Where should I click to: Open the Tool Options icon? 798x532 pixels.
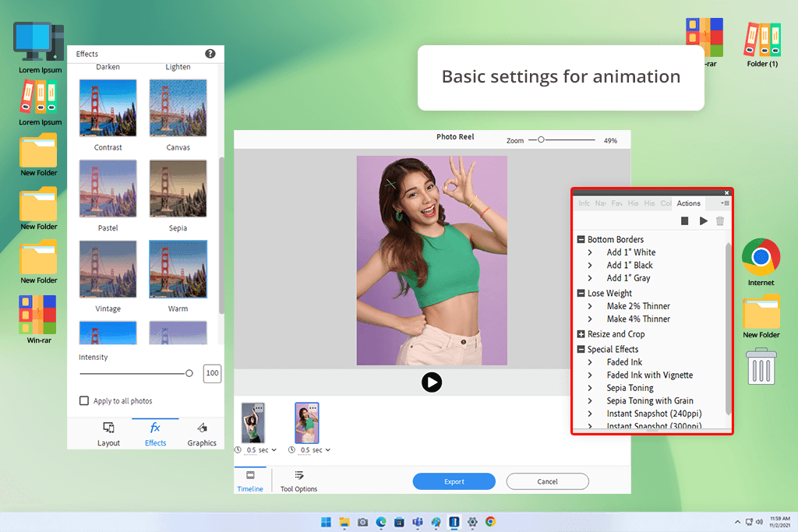pyautogui.click(x=299, y=475)
